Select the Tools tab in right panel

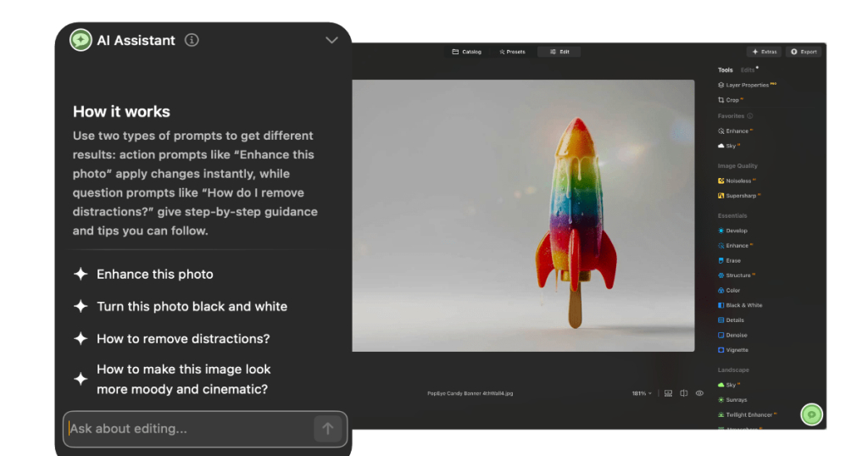click(x=726, y=70)
